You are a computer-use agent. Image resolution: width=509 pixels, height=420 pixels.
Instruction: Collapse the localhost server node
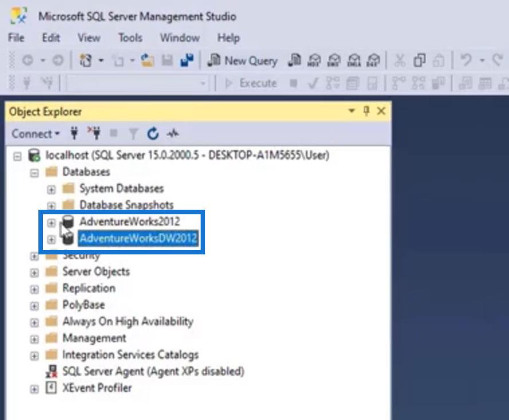pyautogui.click(x=17, y=156)
